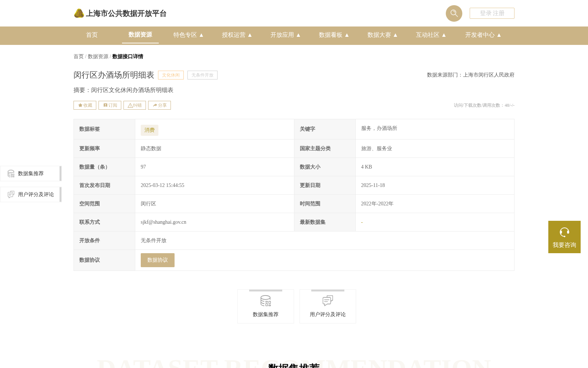Click the 2025-03-12 15:44:55 publish date
588x368 pixels.
pyautogui.click(x=162, y=185)
